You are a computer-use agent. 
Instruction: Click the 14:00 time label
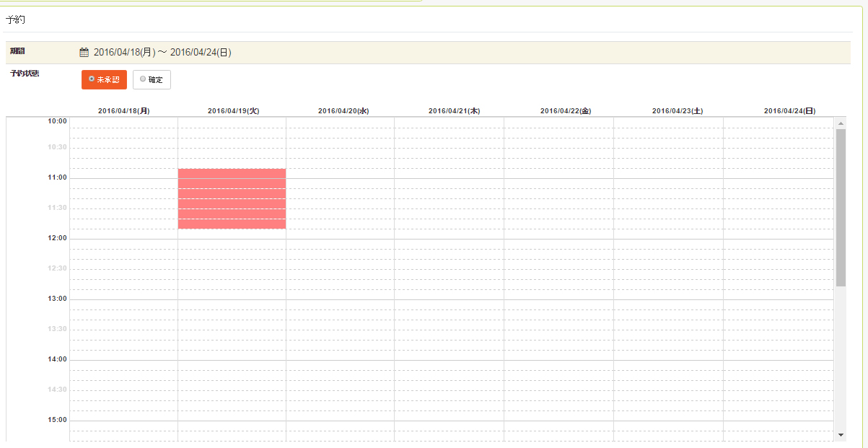(58, 359)
